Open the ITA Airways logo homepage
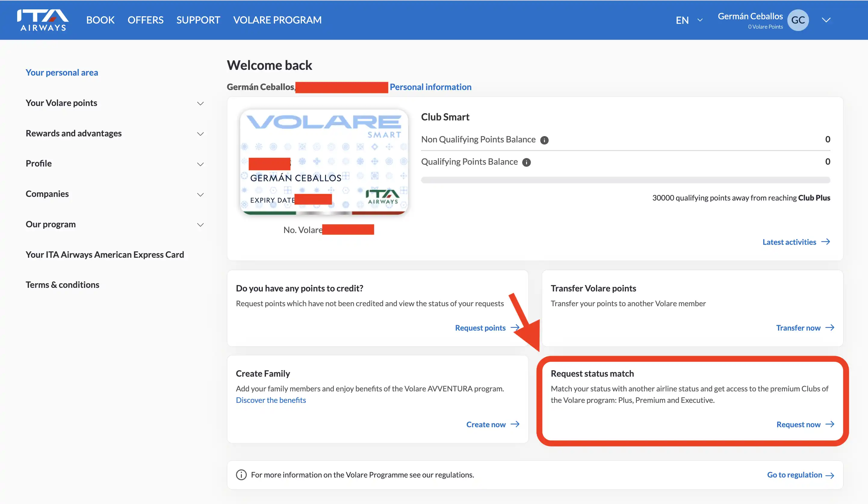This screenshot has height=504, width=868. click(43, 20)
